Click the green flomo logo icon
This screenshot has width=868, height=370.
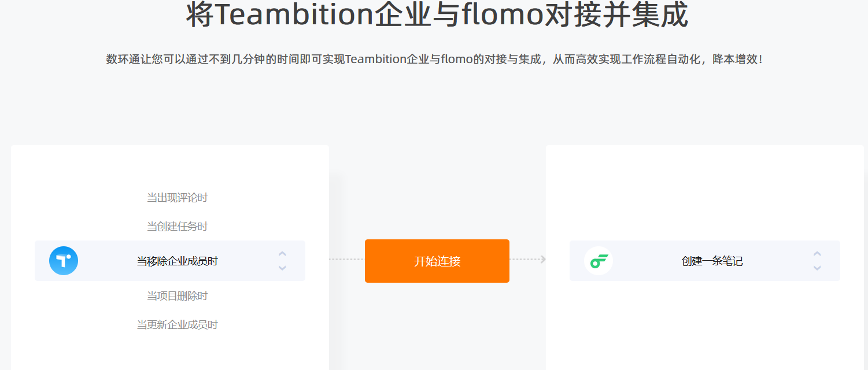coord(599,261)
